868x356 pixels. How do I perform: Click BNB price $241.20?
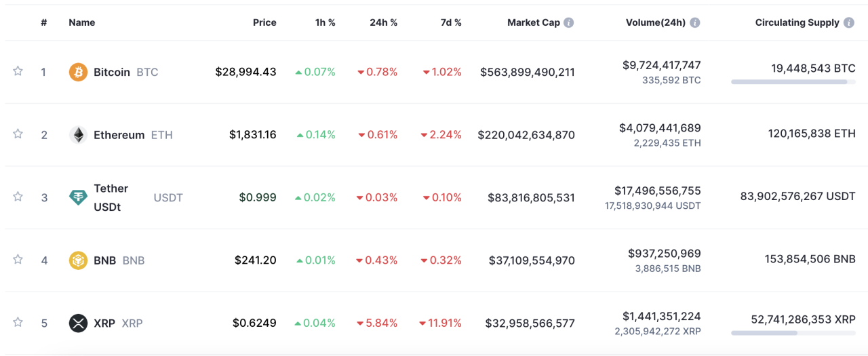(x=256, y=260)
